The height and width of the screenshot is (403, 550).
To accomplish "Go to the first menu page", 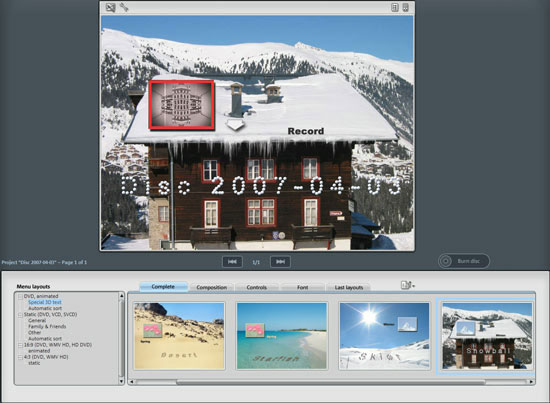I will [232, 262].
